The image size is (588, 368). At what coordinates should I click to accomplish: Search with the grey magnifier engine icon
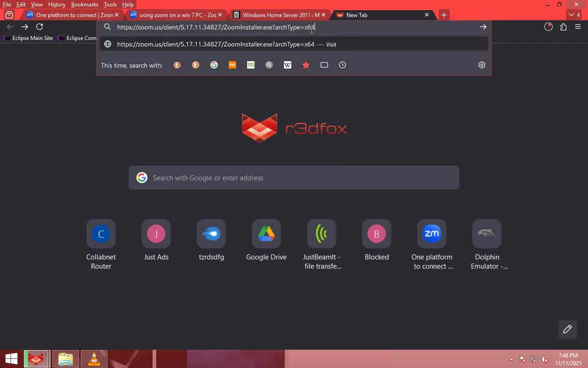(269, 65)
